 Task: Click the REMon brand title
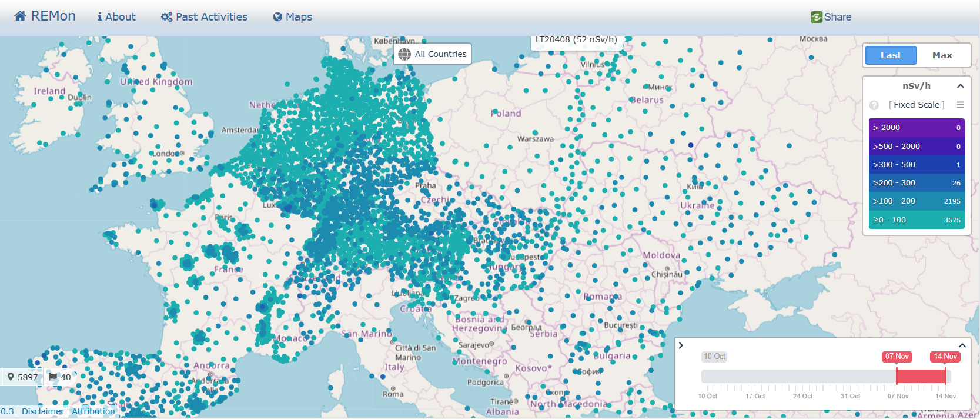[x=53, y=16]
